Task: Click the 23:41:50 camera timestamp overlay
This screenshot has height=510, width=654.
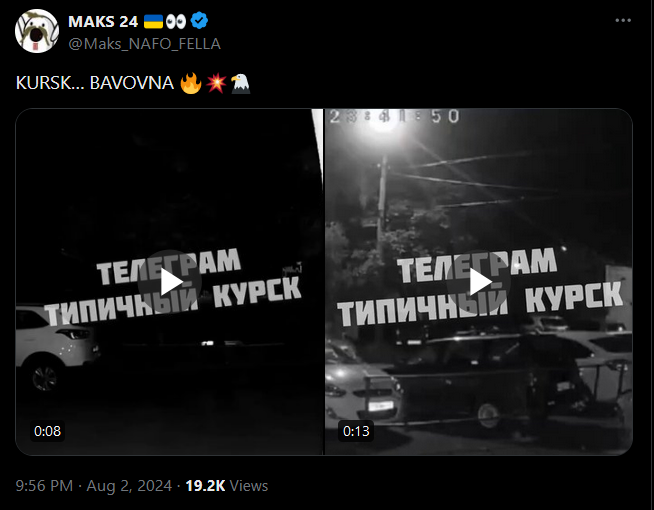Action: [x=394, y=117]
